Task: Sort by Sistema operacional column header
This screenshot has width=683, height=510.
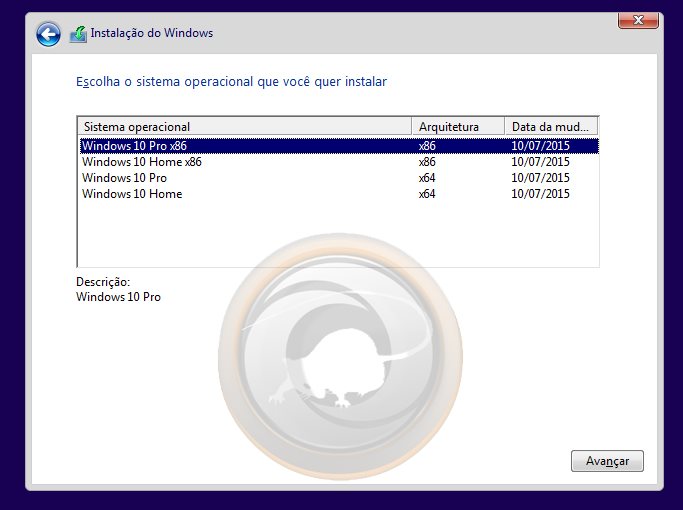Action: (244, 127)
